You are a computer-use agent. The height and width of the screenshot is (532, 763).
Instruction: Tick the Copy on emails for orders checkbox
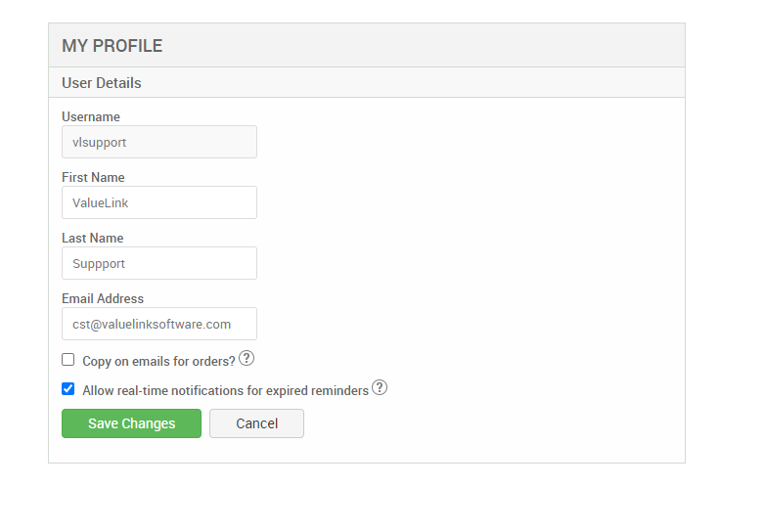click(x=68, y=360)
